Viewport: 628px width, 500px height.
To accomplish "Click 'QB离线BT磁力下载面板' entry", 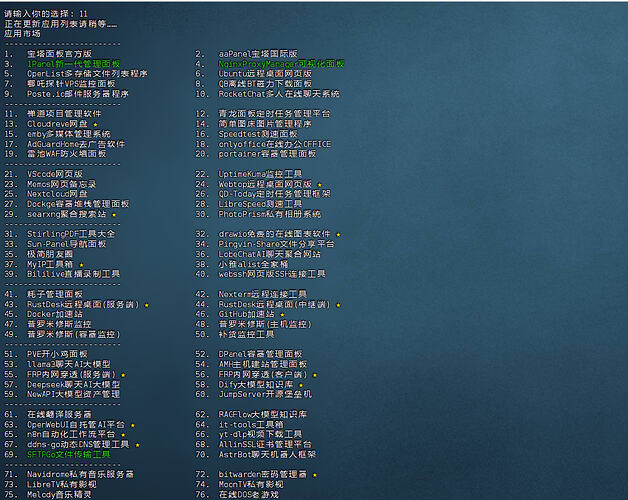I will [x=265, y=84].
